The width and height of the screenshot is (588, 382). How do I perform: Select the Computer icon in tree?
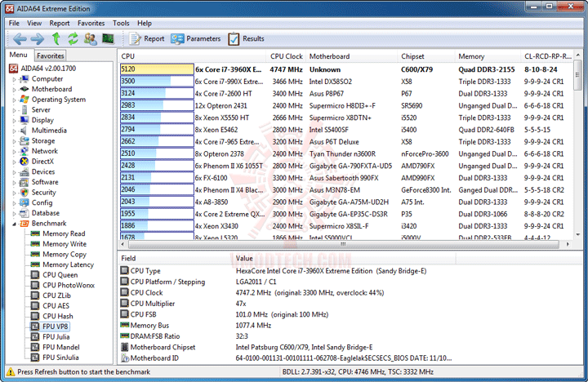[x=24, y=78]
